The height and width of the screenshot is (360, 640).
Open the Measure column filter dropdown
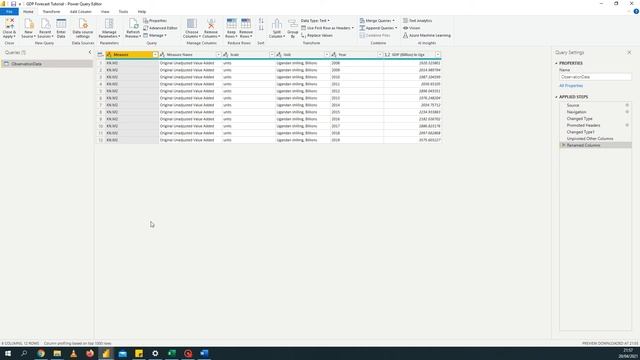[155, 55]
